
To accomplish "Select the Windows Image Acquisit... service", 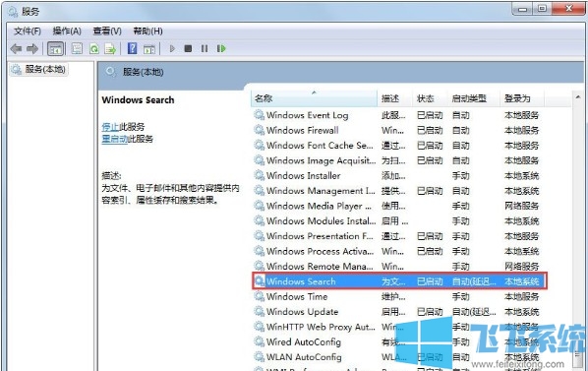I will point(321,160).
